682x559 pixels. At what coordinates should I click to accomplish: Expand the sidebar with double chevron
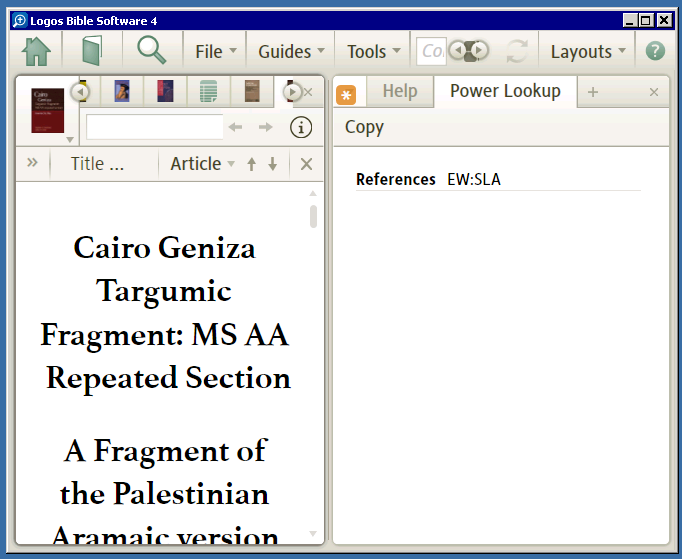32,163
